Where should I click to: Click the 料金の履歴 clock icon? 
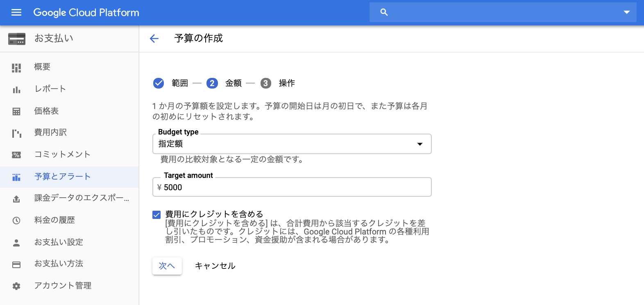16,221
